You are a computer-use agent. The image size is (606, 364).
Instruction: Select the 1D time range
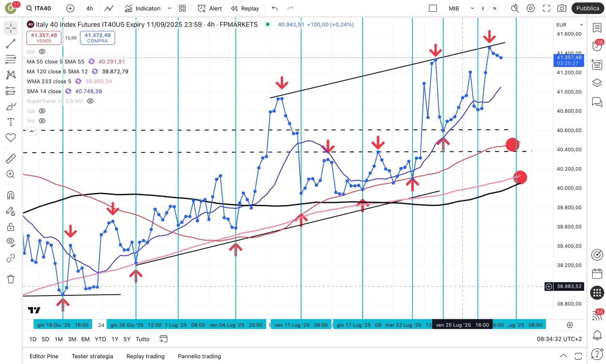33,339
